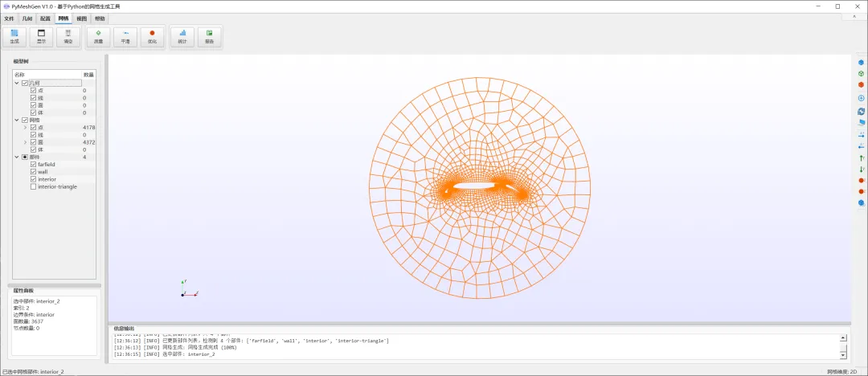Open the 文件 file tab

click(9, 18)
